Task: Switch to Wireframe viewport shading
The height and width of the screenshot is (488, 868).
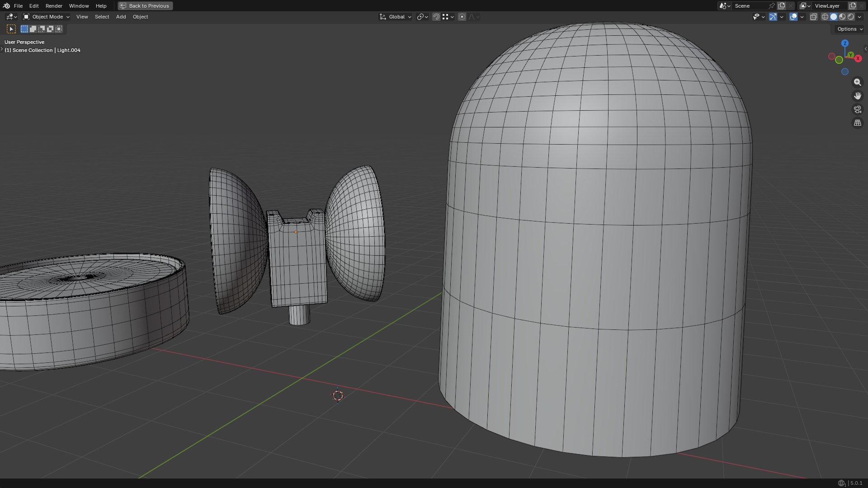Action: pyautogui.click(x=825, y=17)
